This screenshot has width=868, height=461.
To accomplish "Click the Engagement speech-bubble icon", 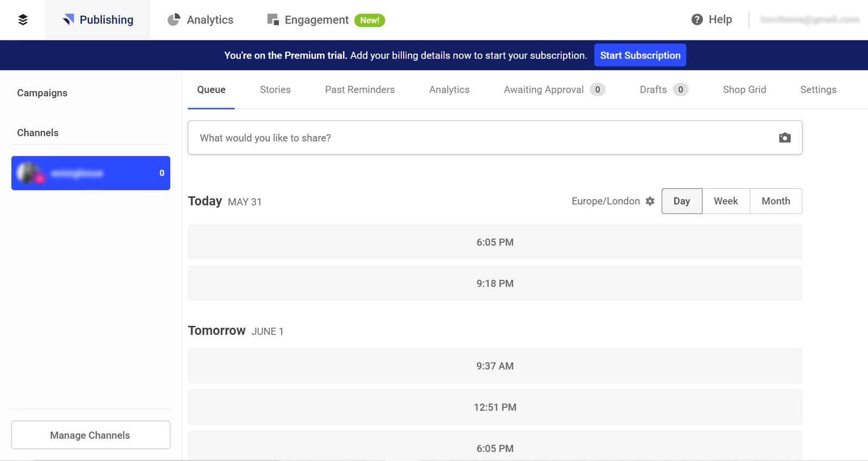I will pos(273,20).
